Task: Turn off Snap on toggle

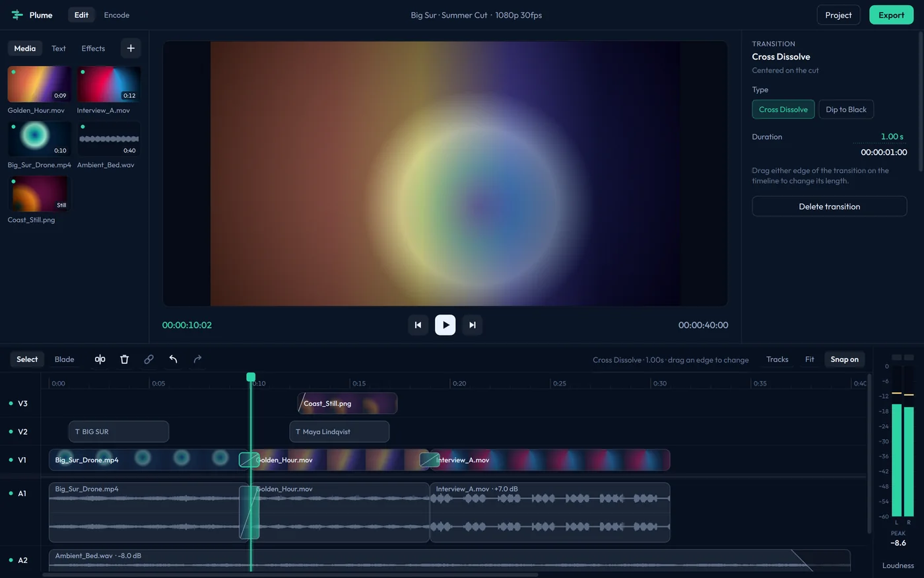Action: [844, 359]
